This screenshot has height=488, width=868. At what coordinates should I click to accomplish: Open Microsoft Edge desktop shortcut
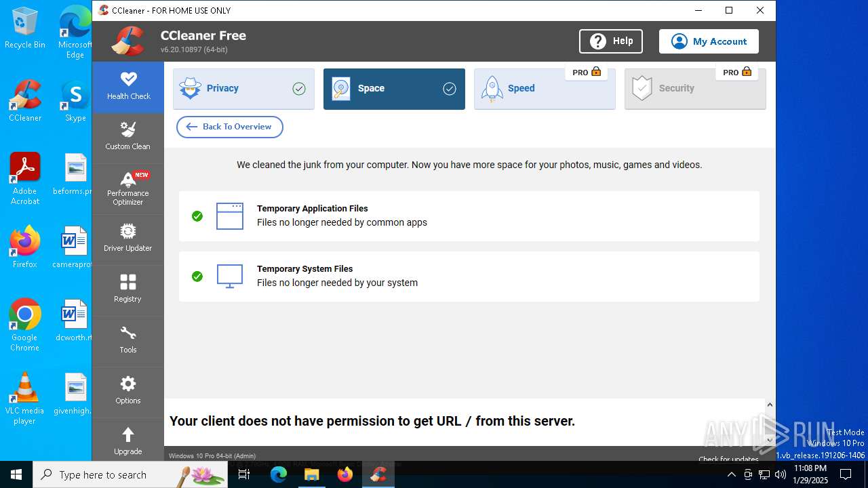[x=75, y=33]
